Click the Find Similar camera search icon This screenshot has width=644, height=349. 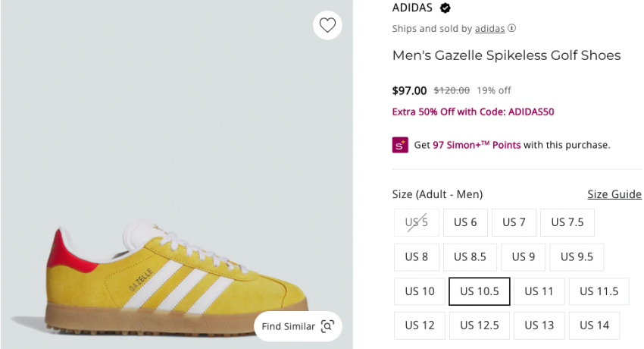coord(327,326)
